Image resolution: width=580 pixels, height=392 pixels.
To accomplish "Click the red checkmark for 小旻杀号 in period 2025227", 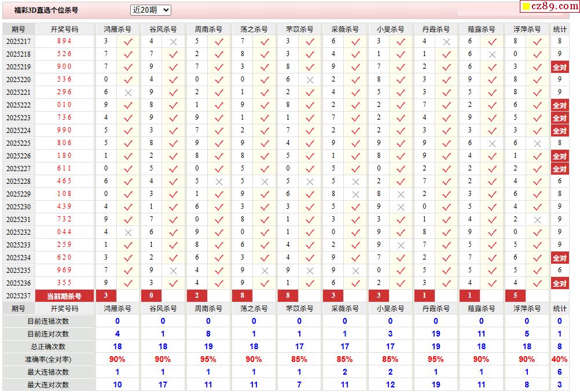I will click(401, 169).
